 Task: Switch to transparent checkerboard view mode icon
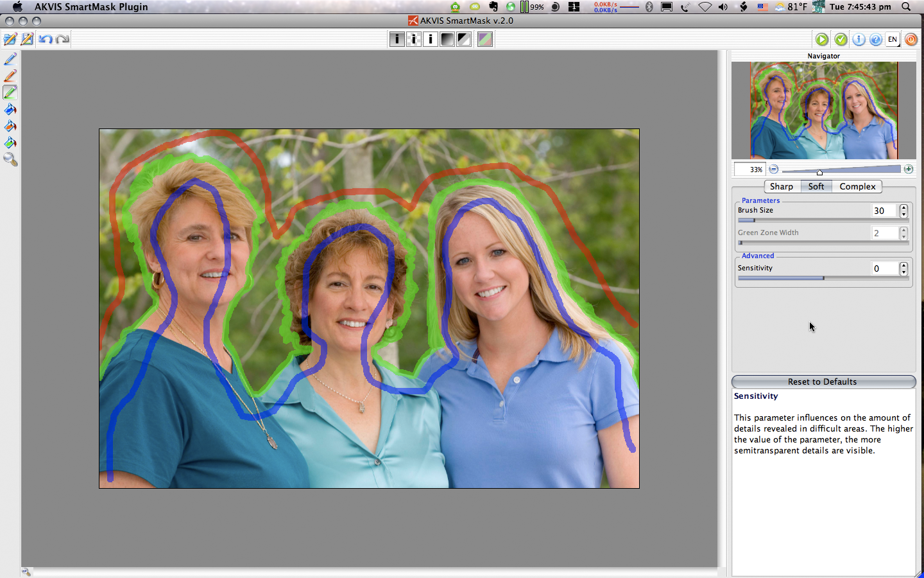pyautogui.click(x=414, y=39)
